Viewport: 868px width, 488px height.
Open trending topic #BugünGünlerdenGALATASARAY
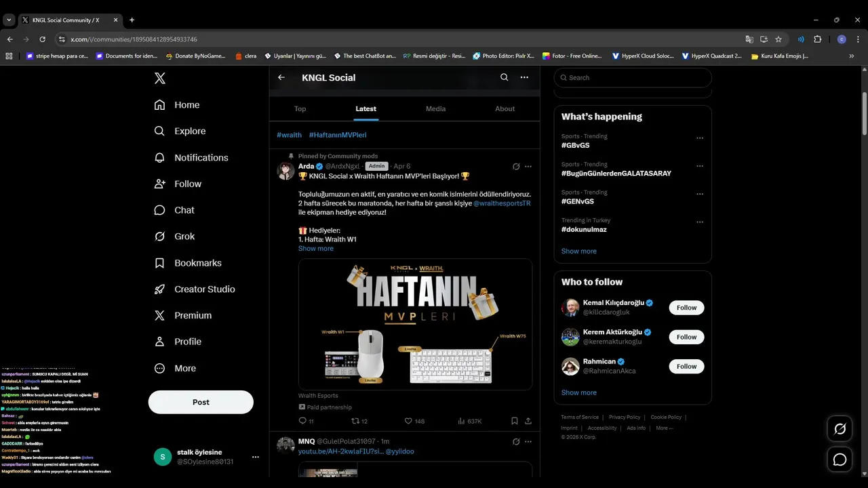point(616,174)
